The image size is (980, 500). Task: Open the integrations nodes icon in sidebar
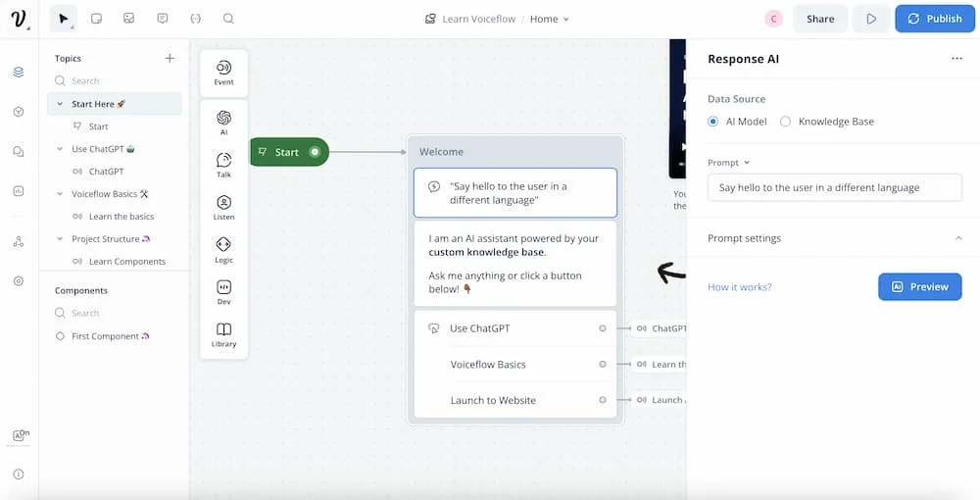tap(19, 242)
